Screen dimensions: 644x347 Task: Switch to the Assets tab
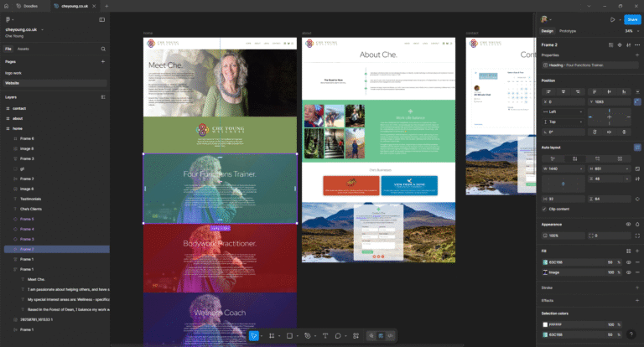click(23, 49)
